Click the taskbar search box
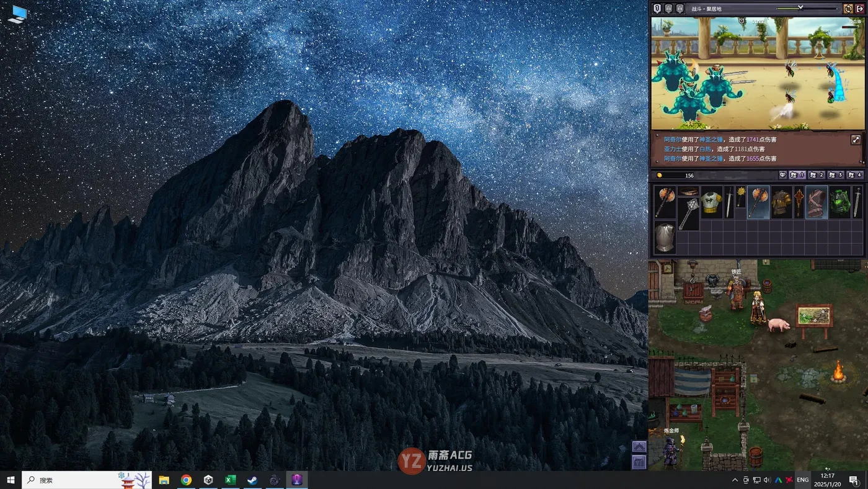Viewport: 868px width, 489px height. click(87, 480)
